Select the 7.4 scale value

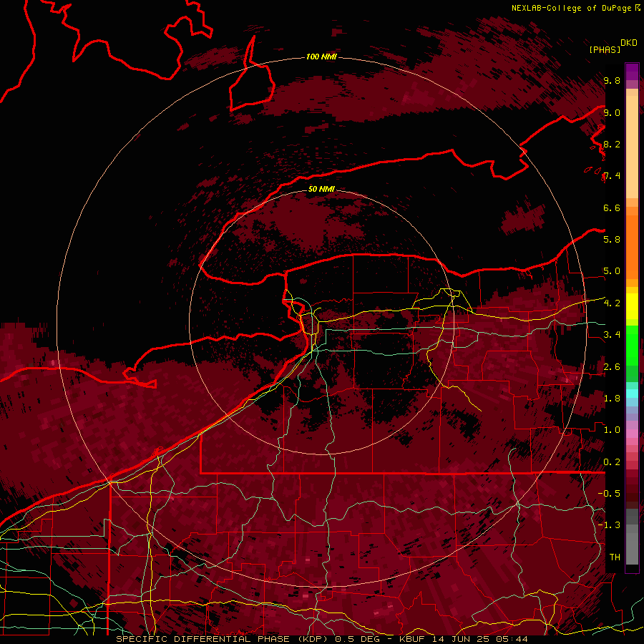(612, 176)
